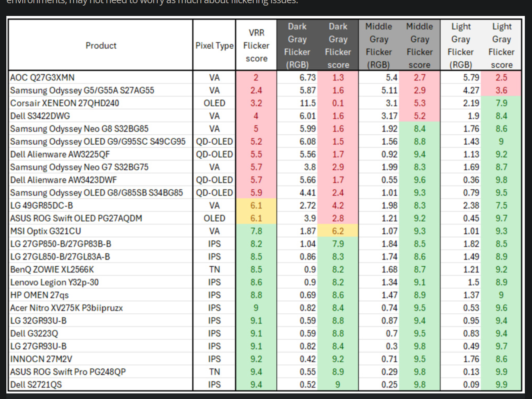Select product 'BenQ ZOWIE XL2566K'
Viewport: 532px width, 399px height.
(52, 269)
